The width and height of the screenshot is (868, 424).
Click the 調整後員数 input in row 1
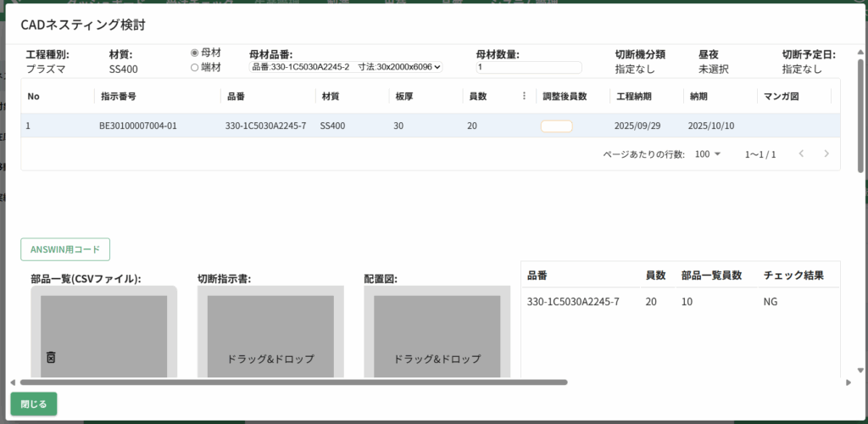pos(556,126)
